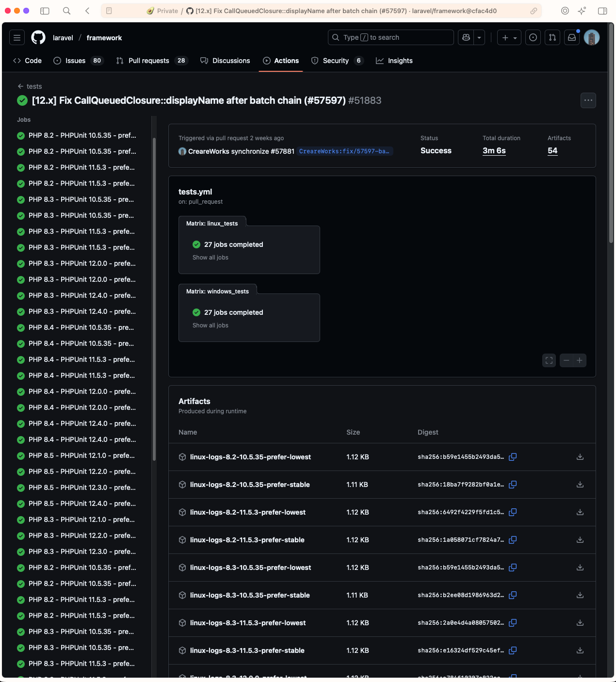This screenshot has width=616, height=682.
Task: Copy the page link in address bar
Action: tap(534, 11)
